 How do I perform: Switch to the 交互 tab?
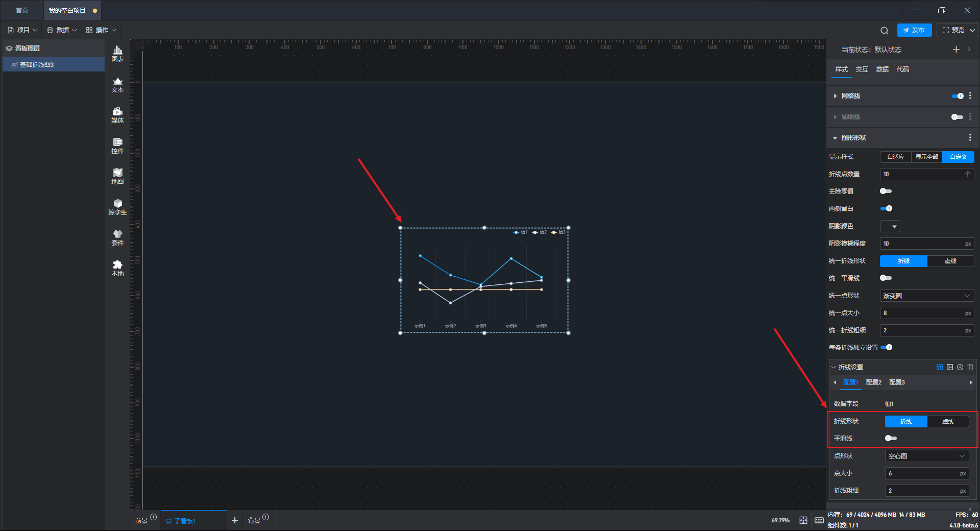[862, 69]
